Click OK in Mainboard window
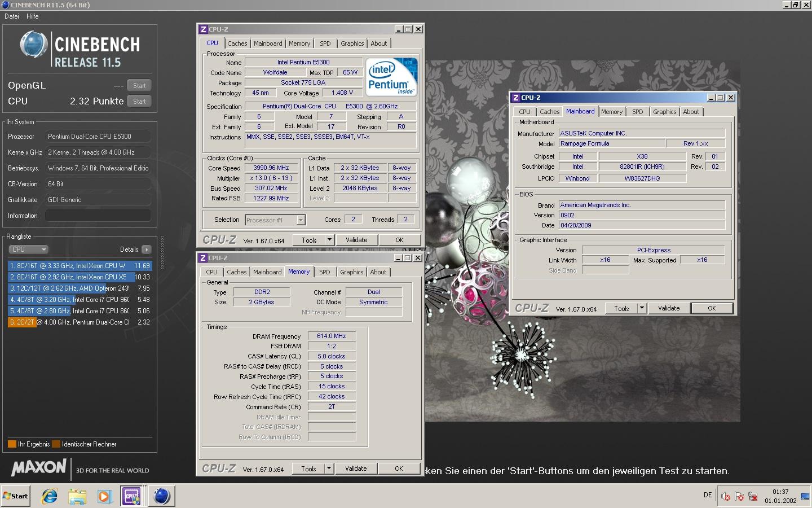 [712, 309]
